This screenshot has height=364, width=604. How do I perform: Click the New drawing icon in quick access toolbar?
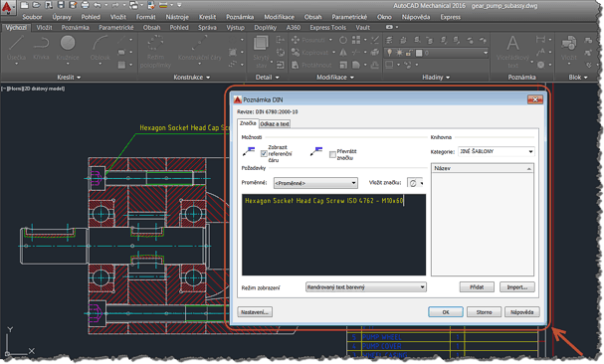pos(24,5)
